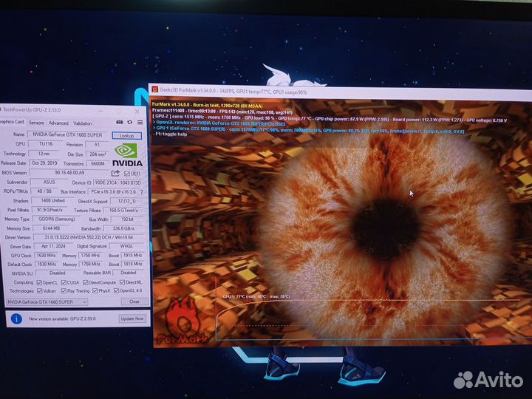Toggle the Vulkan checkbox
532x399 pixels.
(x=39, y=291)
